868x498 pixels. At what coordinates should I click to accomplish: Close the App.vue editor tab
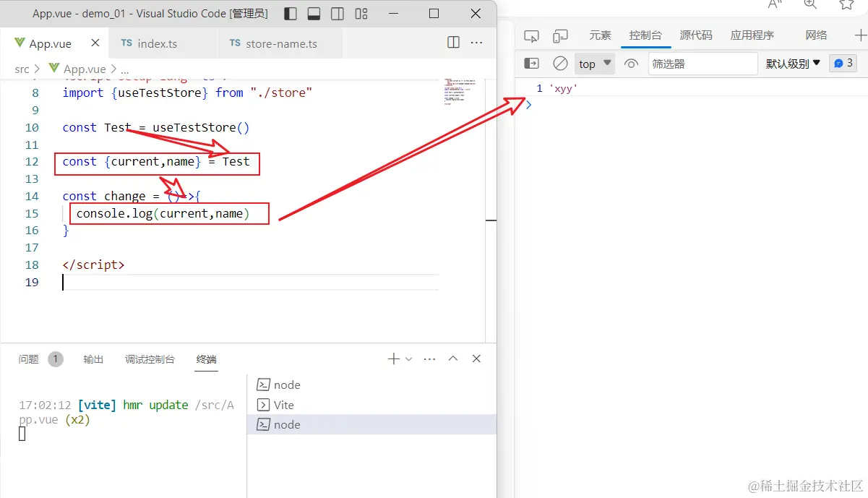pyautogui.click(x=95, y=43)
